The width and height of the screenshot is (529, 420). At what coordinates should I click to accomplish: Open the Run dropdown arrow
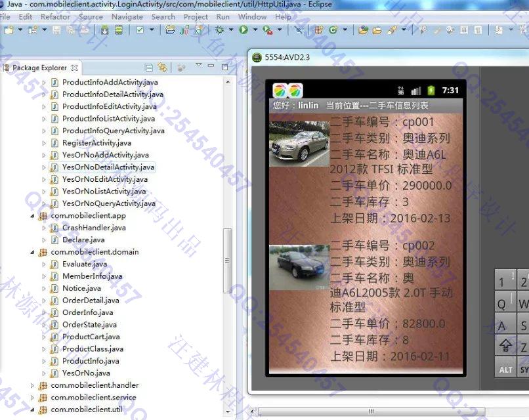click(x=255, y=30)
